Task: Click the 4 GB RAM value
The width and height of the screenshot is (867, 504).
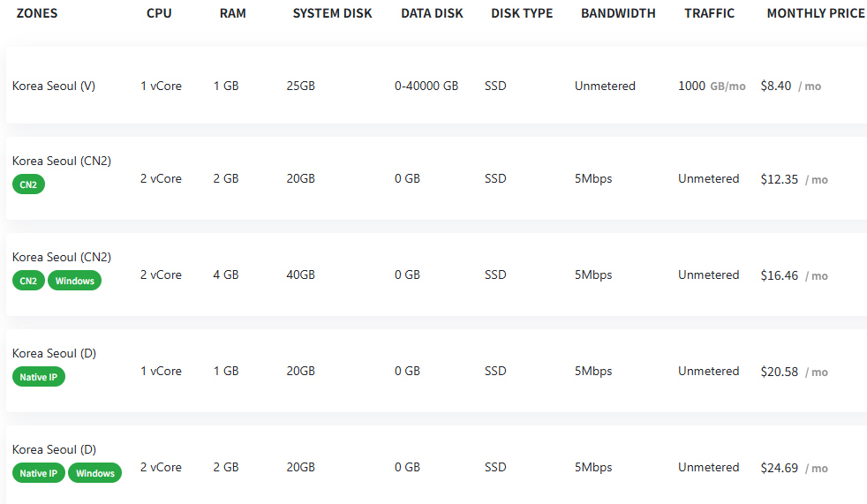Action: point(226,275)
